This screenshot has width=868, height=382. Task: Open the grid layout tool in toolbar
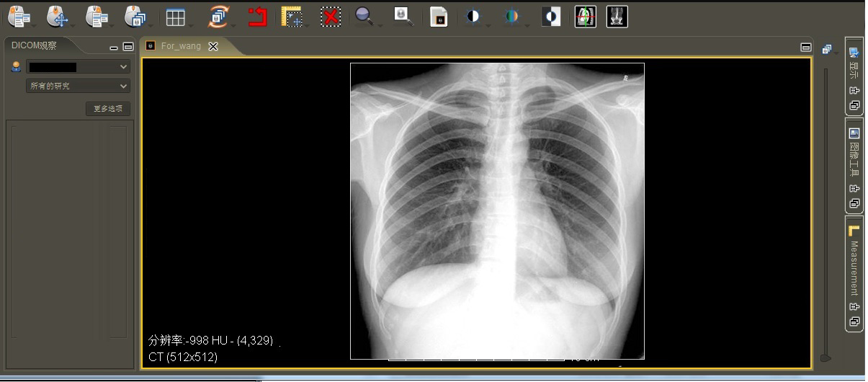175,17
